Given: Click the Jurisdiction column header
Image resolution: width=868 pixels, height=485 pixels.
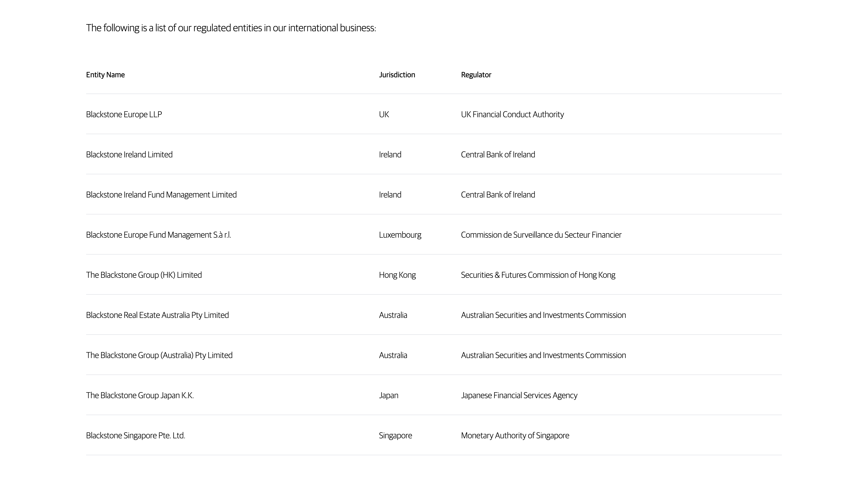Looking at the screenshot, I should pyautogui.click(x=397, y=75).
